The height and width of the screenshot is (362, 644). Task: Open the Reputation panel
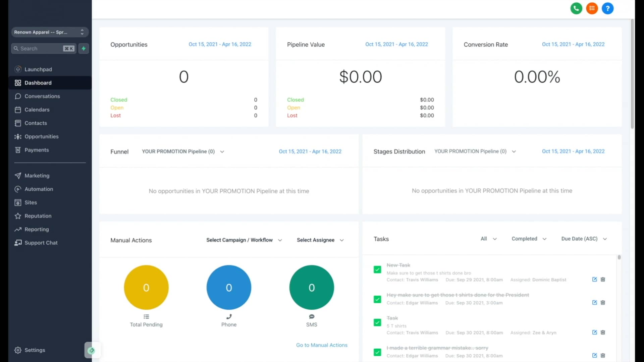[37, 216]
